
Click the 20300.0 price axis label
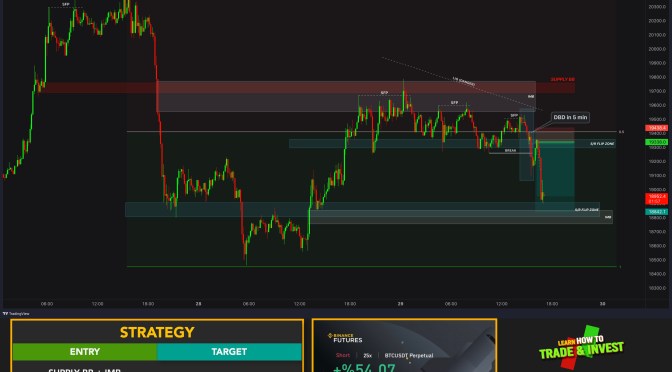(656, 6)
